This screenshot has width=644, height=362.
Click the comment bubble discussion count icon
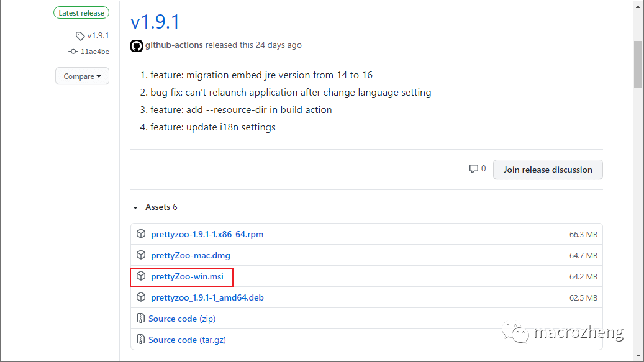(474, 169)
